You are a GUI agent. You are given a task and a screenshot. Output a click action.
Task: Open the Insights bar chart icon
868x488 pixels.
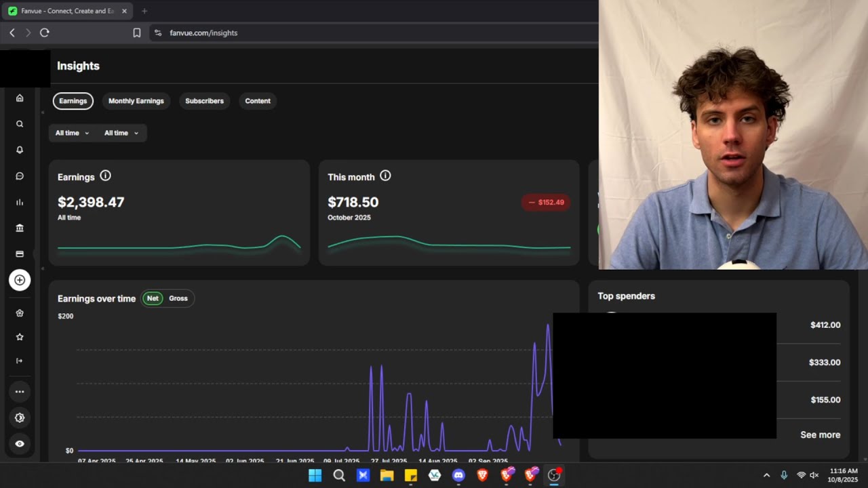[x=20, y=202]
